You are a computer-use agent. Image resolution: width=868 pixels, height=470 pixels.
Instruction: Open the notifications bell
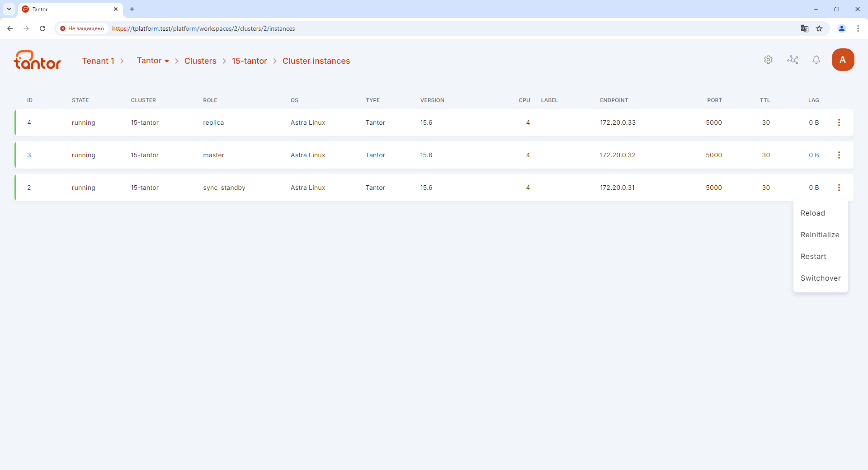[x=816, y=60]
